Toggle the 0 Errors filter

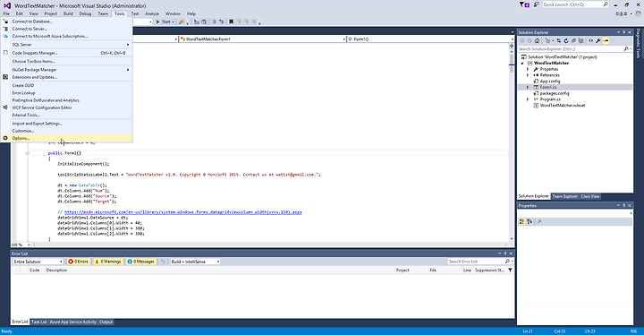pos(79,262)
